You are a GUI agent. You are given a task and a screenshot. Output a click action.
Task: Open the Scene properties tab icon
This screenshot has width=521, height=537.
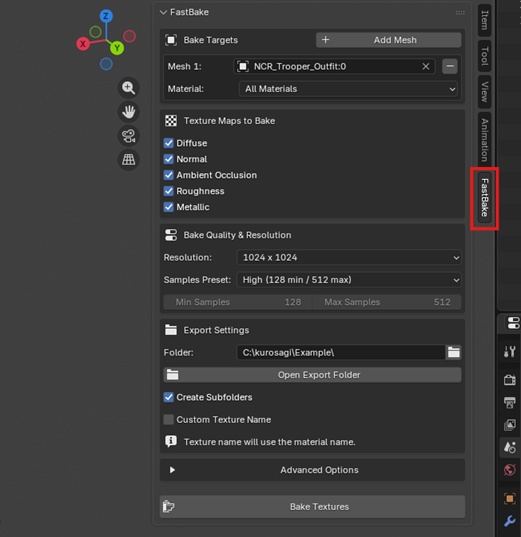point(509,447)
